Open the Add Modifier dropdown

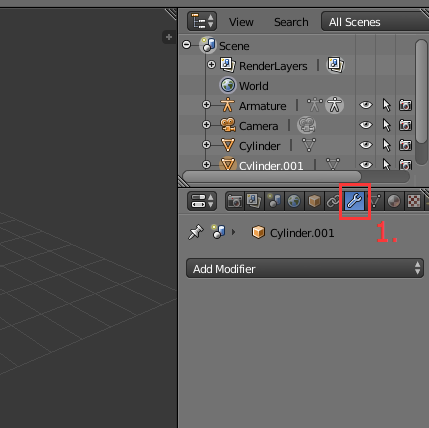pos(305,268)
